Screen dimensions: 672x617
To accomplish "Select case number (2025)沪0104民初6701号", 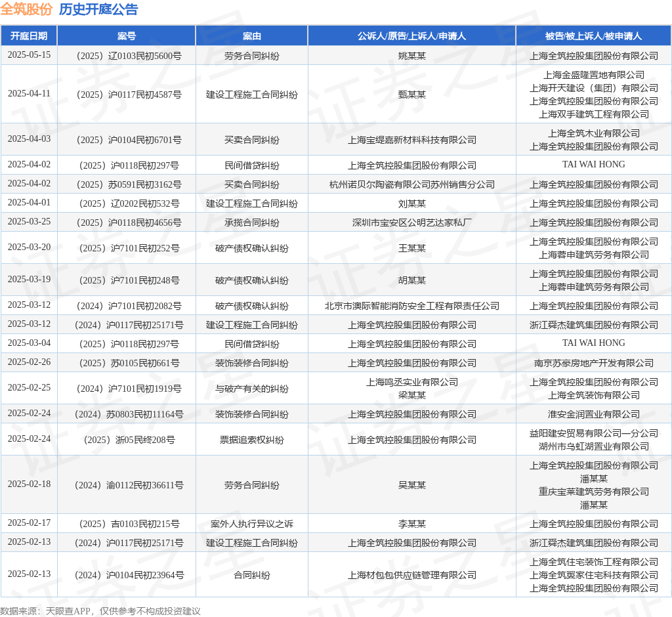I will point(127,140).
